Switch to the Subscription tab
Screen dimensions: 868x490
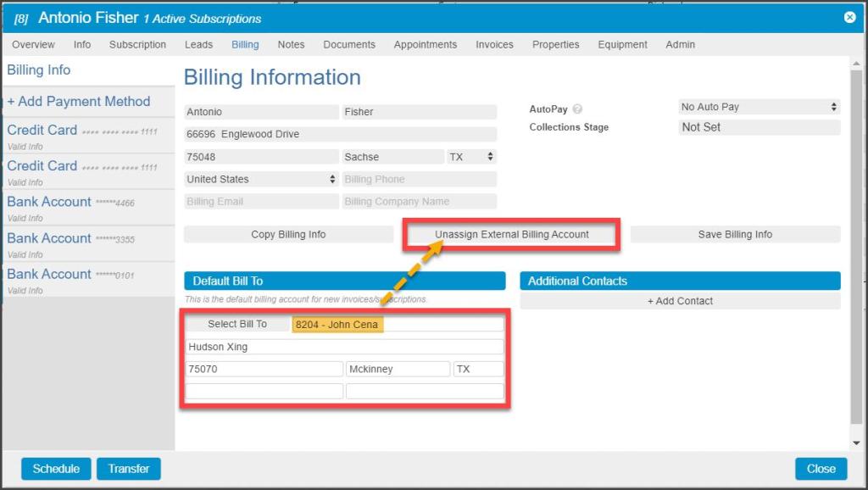(x=137, y=45)
